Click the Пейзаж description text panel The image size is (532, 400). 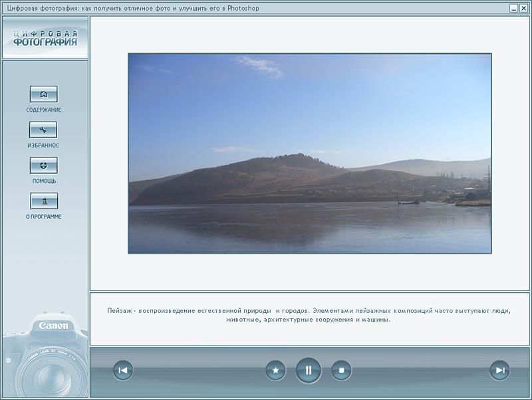tap(309, 315)
